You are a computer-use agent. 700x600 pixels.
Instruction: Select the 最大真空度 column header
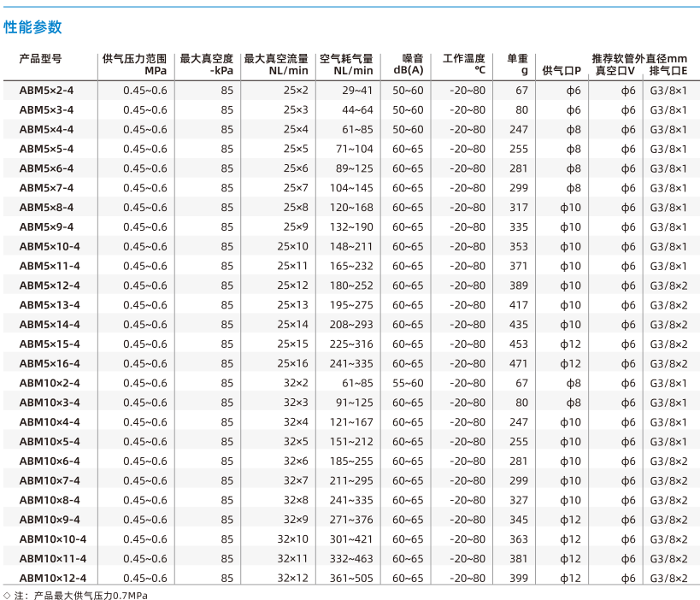click(x=207, y=64)
